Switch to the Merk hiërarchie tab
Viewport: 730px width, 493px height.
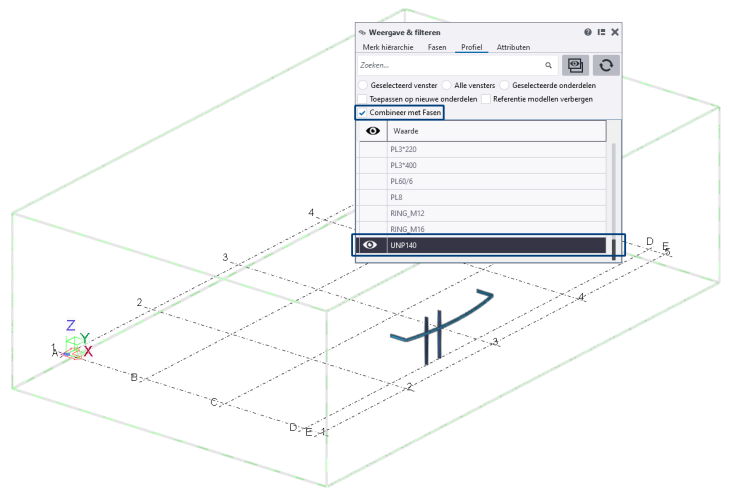click(387, 47)
